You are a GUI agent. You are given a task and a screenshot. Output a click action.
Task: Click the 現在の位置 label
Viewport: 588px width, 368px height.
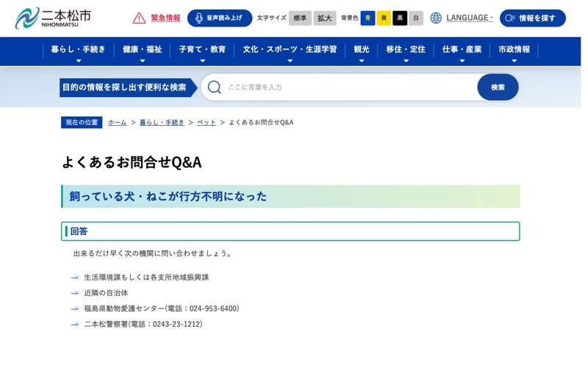(x=82, y=122)
